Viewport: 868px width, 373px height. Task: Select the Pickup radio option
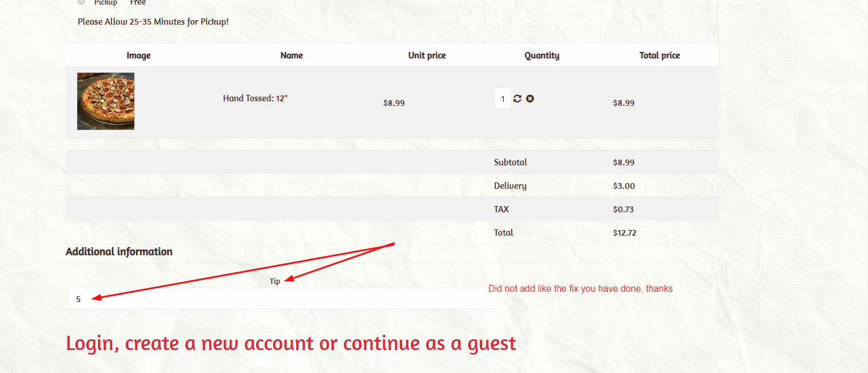point(81,2)
